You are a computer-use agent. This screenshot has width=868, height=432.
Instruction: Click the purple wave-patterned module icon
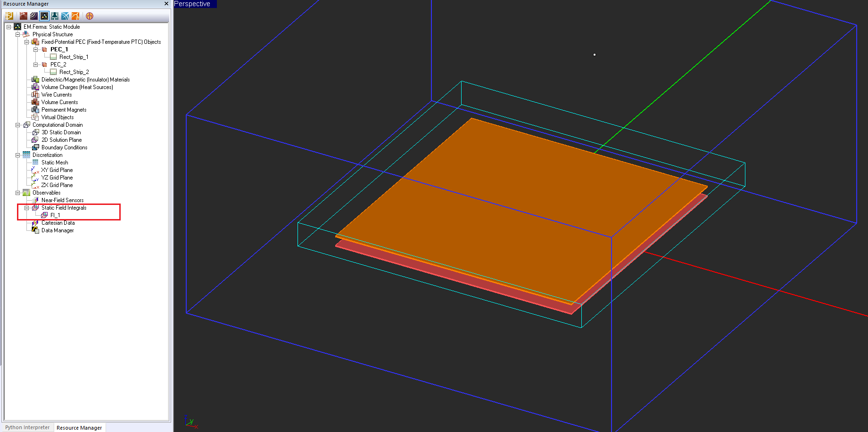34,16
